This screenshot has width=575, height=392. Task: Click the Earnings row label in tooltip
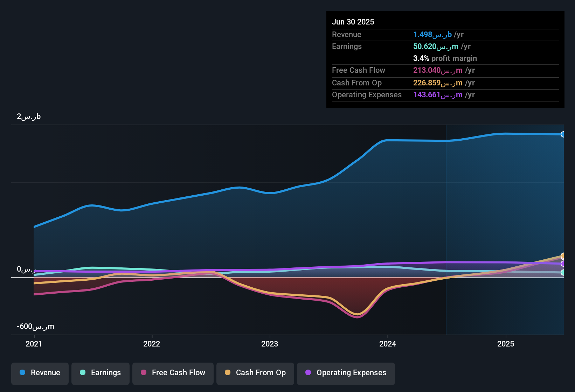click(x=347, y=46)
